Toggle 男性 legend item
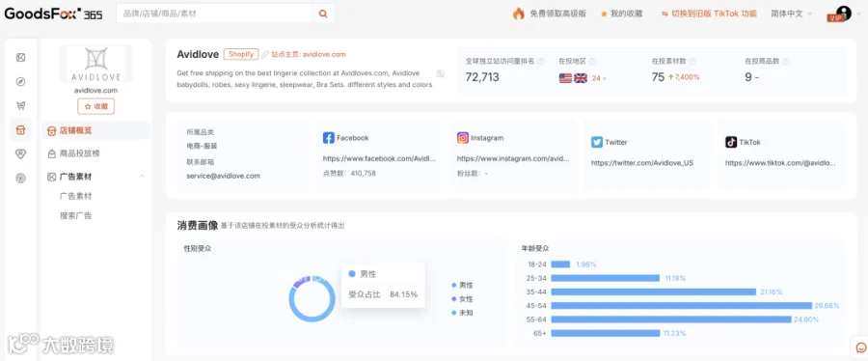This screenshot has height=361, width=868. 462,285
